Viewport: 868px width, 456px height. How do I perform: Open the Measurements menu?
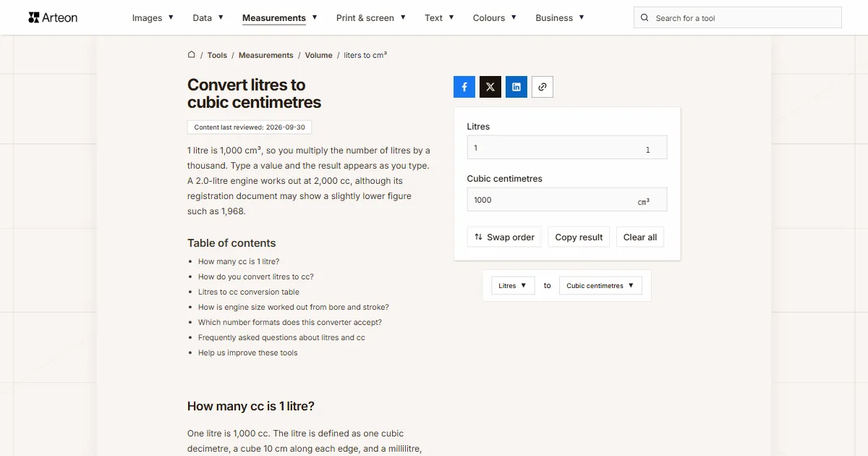click(280, 18)
